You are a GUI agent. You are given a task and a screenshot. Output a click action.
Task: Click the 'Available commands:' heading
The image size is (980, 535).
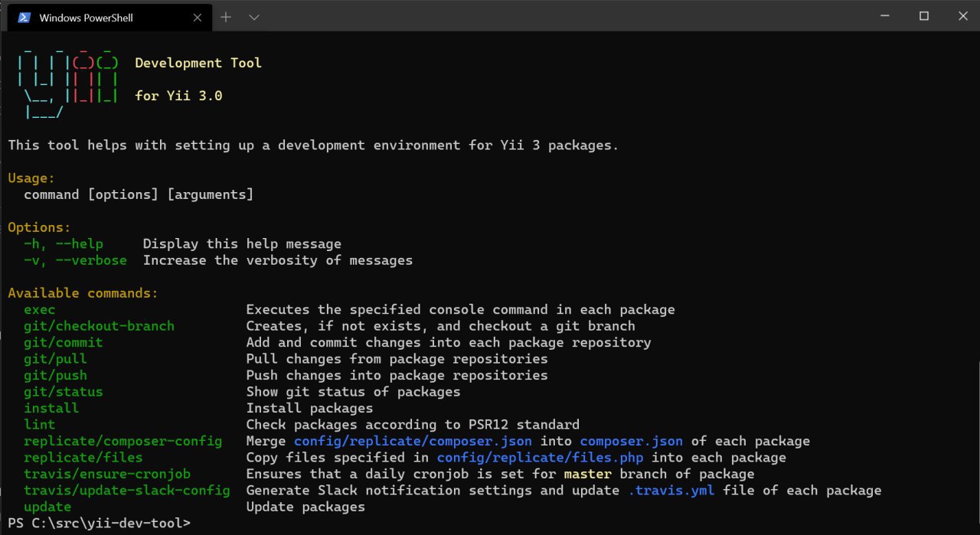click(83, 293)
